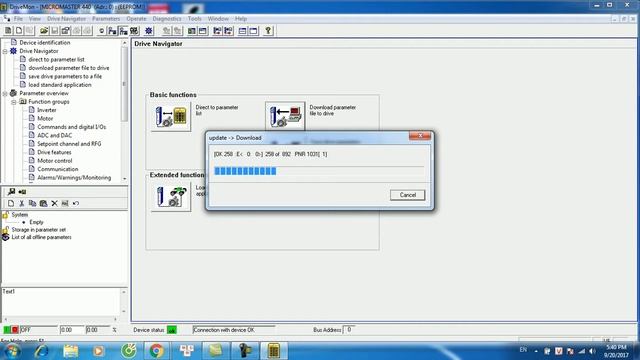Screen dimensions: 640x360
Task: Click the Windows Start orb
Action: coord(11,351)
